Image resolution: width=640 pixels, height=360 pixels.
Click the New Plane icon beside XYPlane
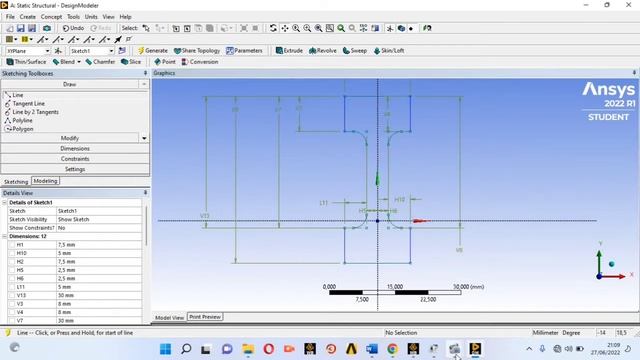click(x=58, y=51)
